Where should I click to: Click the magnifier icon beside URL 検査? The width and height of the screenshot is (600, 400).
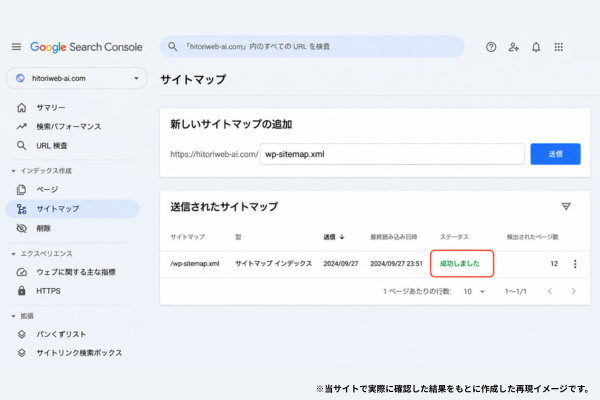click(x=21, y=145)
